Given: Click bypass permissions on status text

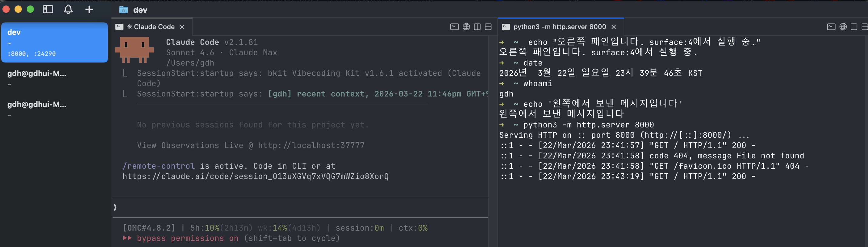Looking at the screenshot, I should [188, 238].
